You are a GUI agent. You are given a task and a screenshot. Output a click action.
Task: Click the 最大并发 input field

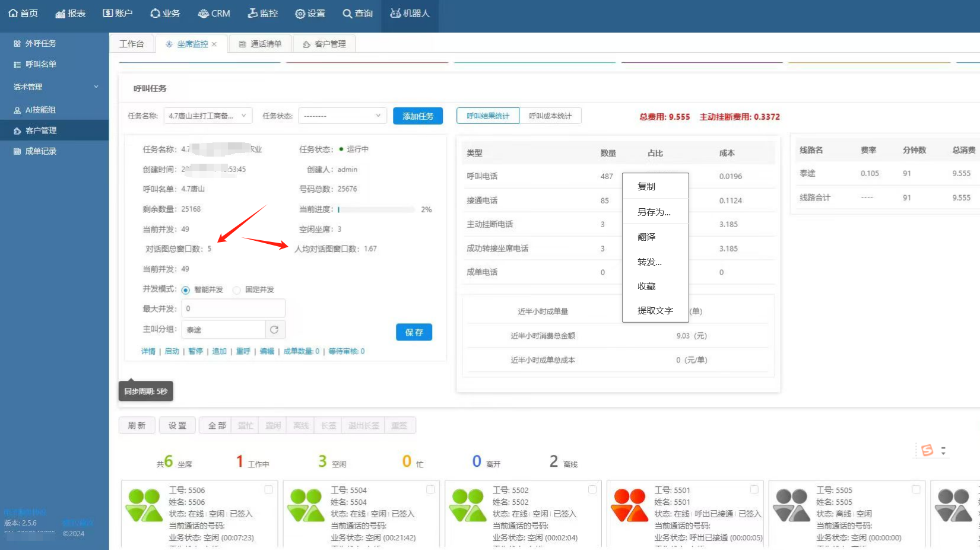click(233, 308)
